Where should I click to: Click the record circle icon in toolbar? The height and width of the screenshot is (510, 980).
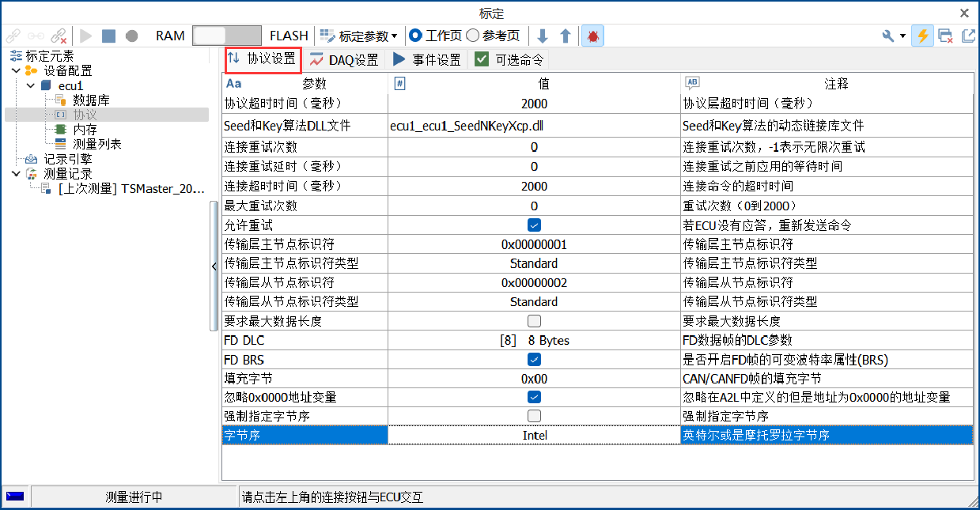131,36
